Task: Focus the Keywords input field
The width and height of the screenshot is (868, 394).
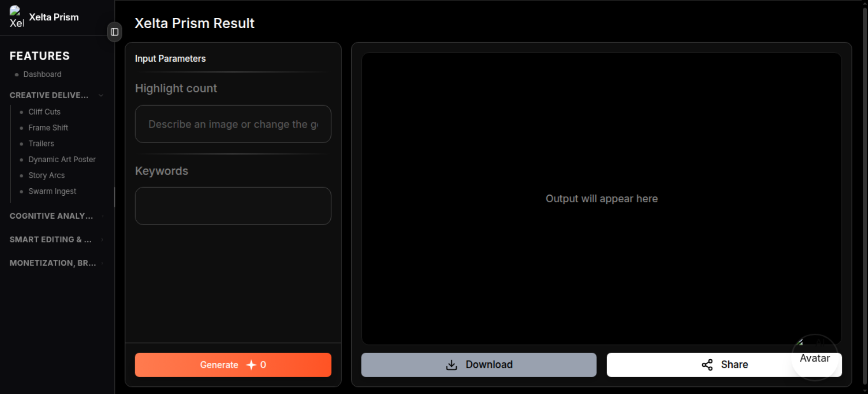Action: tap(233, 206)
